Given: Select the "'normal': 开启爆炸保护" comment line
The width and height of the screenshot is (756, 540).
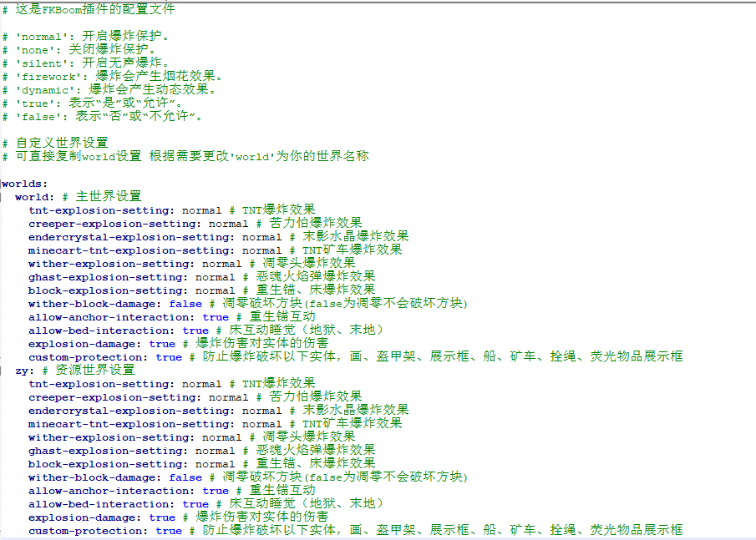Looking at the screenshot, I should [86, 36].
